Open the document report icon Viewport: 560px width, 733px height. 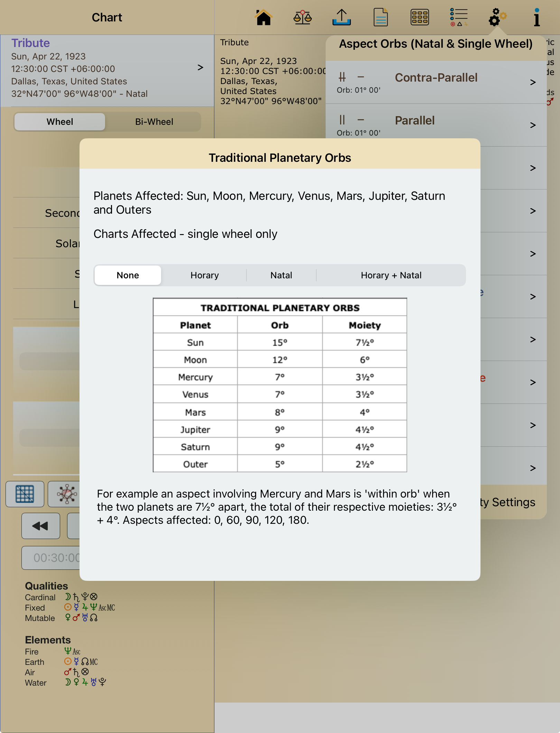381,17
